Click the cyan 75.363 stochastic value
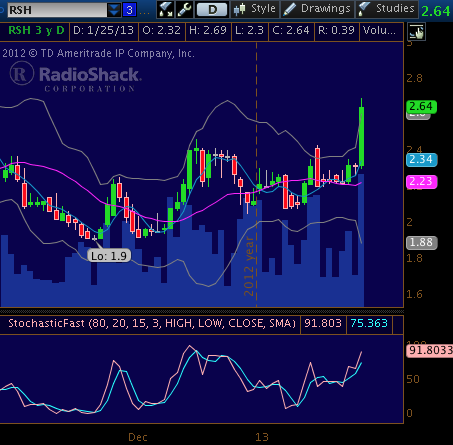The width and height of the screenshot is (453, 445). (369, 323)
